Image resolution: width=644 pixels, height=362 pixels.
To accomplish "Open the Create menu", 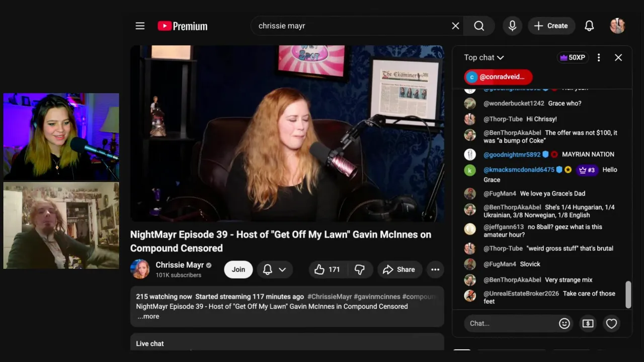I will [x=551, y=26].
